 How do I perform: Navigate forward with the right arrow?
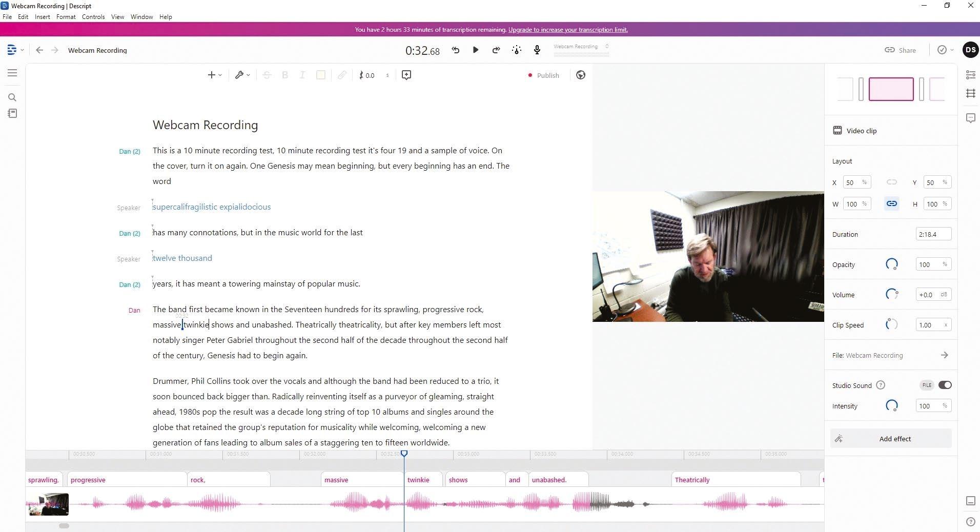(55, 50)
